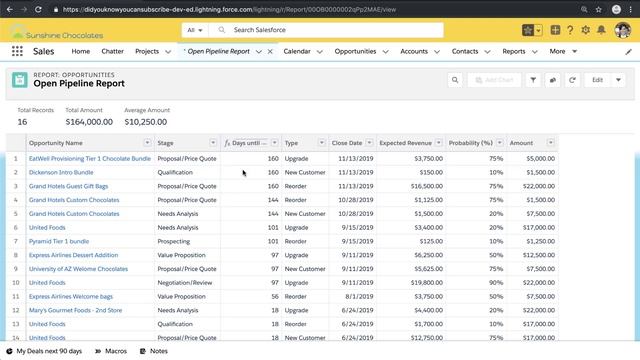640x360 pixels.
Task: Expand the Calendar tab dropdown chevron
Action: (320, 52)
